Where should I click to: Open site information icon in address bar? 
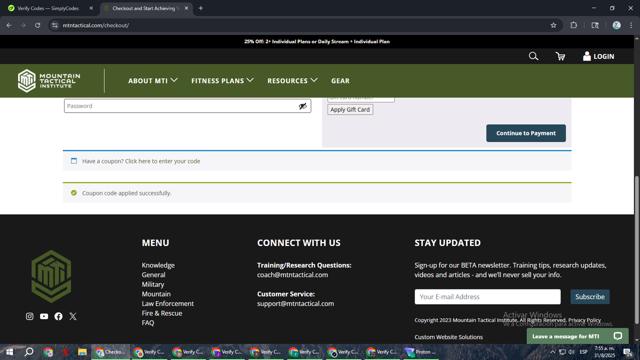point(55,25)
